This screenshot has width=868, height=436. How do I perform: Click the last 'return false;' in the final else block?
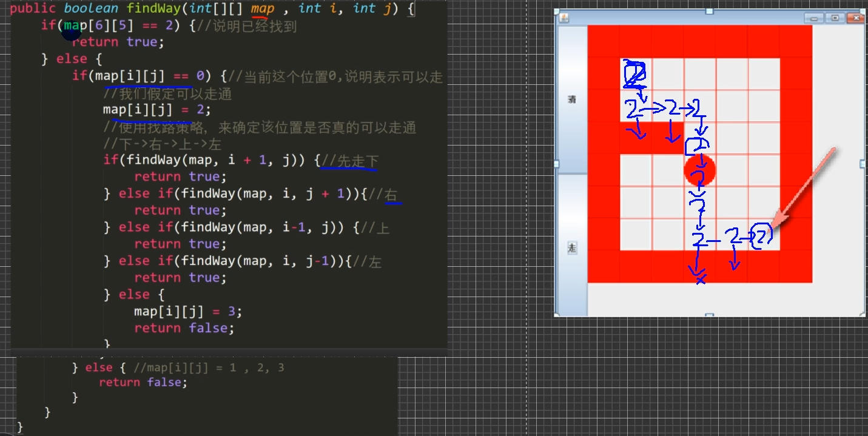coord(144,382)
